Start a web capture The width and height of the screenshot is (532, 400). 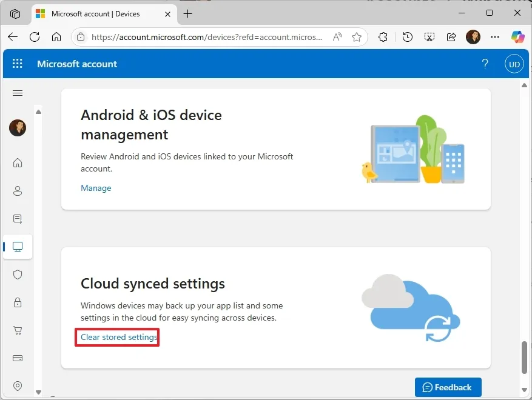click(x=429, y=37)
